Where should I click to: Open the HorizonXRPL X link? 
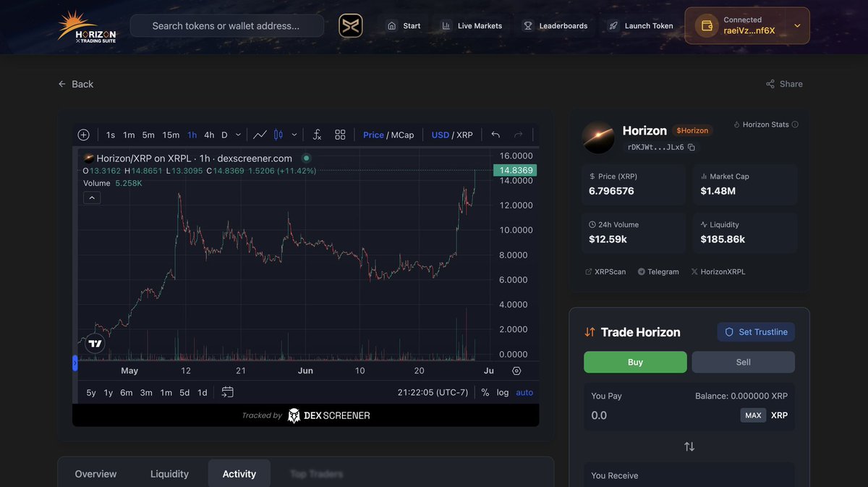[x=718, y=272]
